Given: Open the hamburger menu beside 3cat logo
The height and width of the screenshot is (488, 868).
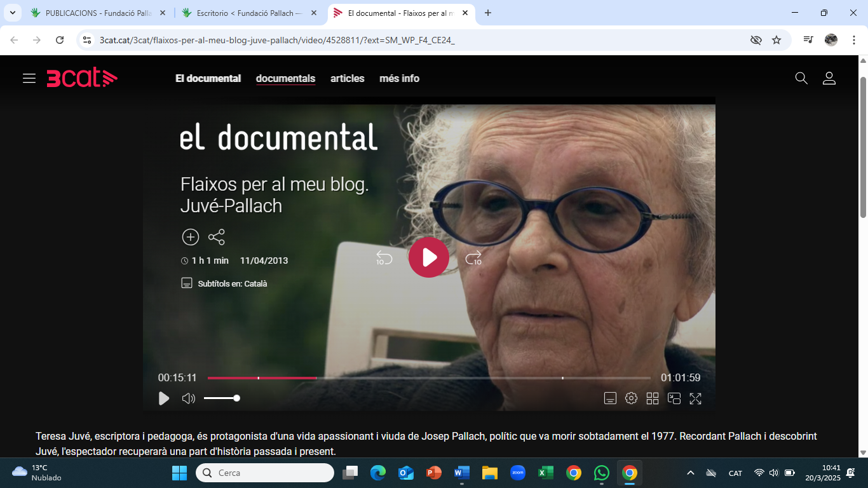Looking at the screenshot, I should tap(29, 78).
